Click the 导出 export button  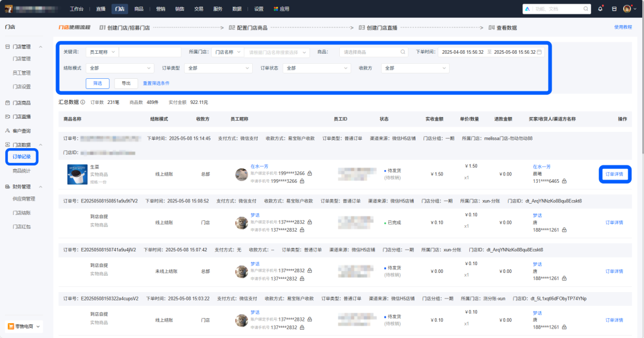[x=126, y=83]
